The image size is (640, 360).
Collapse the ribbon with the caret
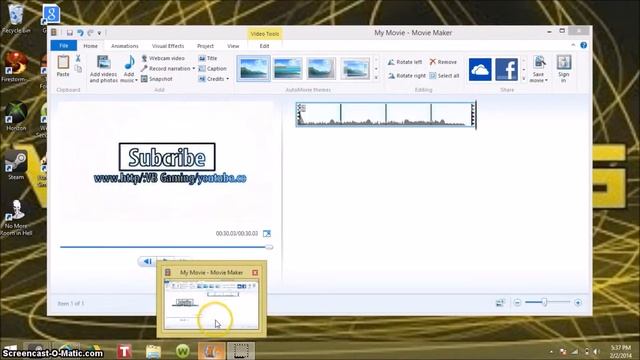(573, 45)
